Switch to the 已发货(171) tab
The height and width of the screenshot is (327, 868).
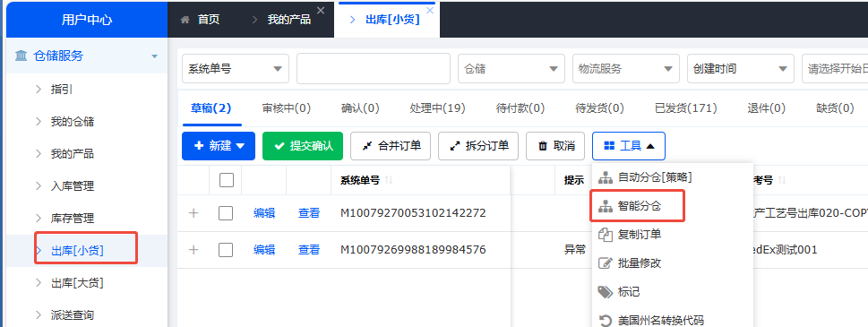coord(686,108)
